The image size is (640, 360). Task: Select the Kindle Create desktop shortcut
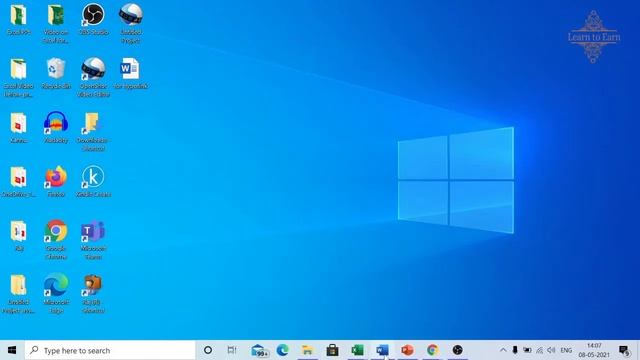(93, 182)
